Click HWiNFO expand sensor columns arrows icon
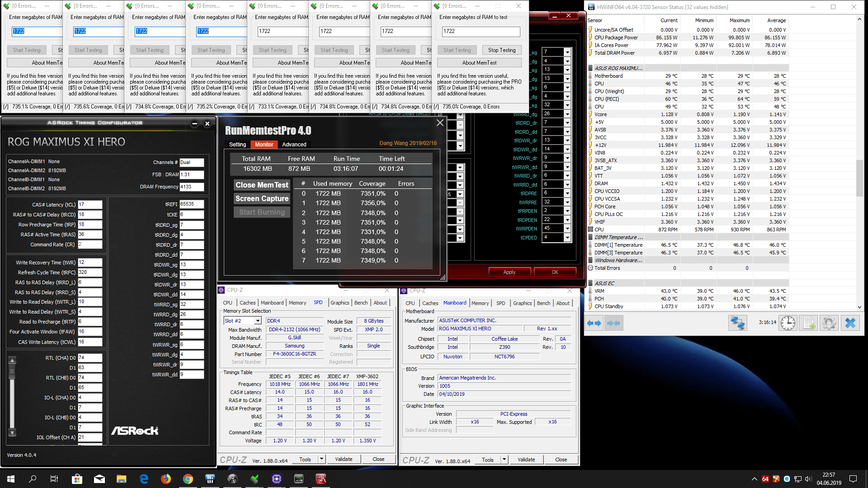Viewport: 868px width, 488px height. (x=594, y=323)
